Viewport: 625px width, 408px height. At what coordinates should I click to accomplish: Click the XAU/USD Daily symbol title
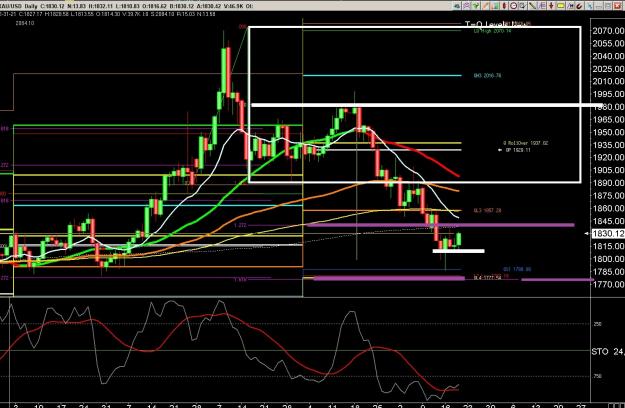coord(18,6)
